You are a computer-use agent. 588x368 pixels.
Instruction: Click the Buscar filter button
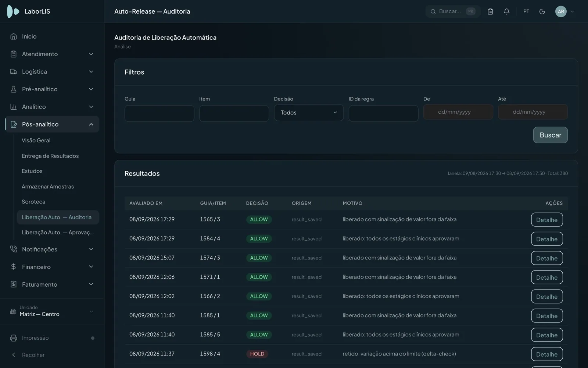pos(550,135)
